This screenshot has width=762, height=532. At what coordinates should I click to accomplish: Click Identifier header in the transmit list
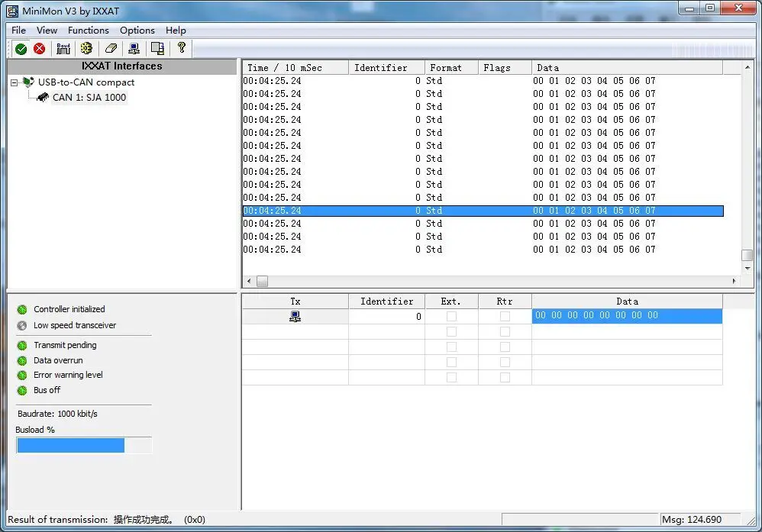[x=387, y=301]
